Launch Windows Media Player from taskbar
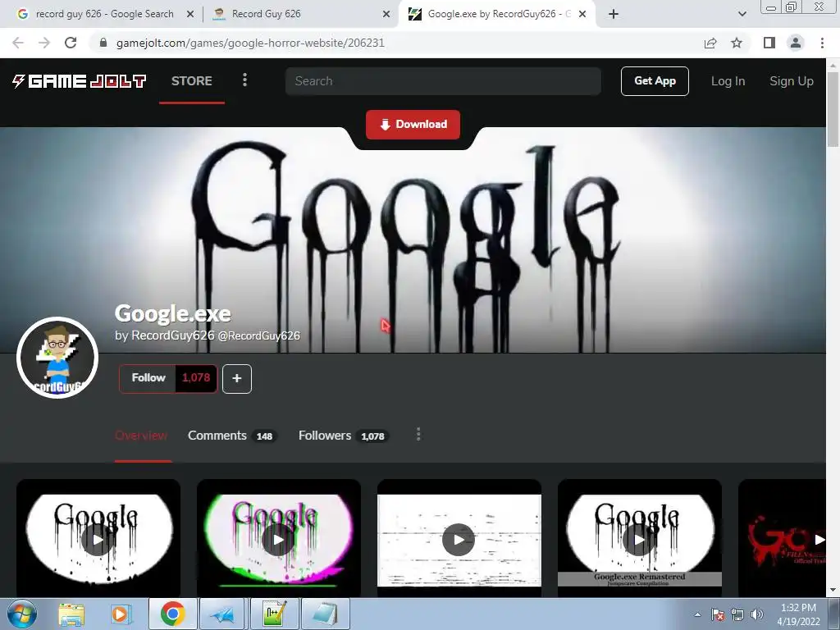This screenshot has width=840, height=630. point(121,614)
